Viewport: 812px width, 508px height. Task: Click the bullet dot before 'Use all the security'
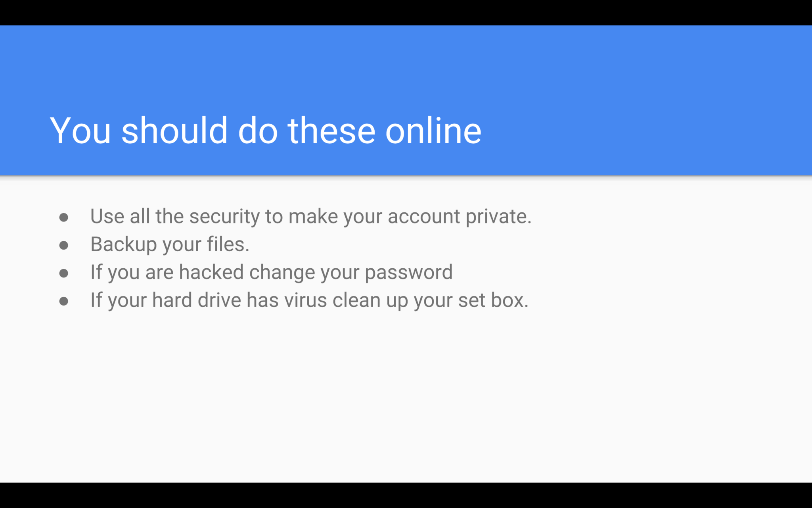[x=64, y=217]
